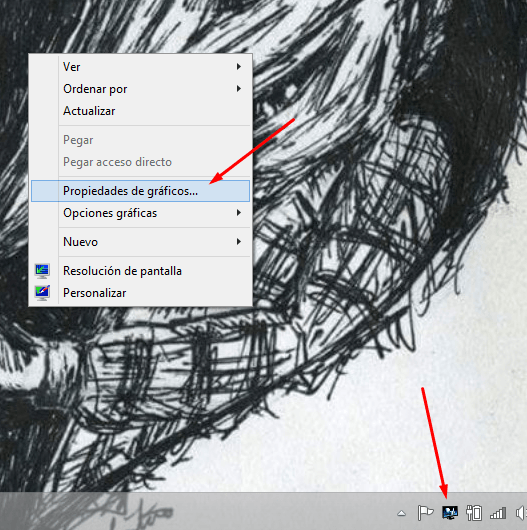Select Propiedades de gráficos... menu entry

coord(140,191)
